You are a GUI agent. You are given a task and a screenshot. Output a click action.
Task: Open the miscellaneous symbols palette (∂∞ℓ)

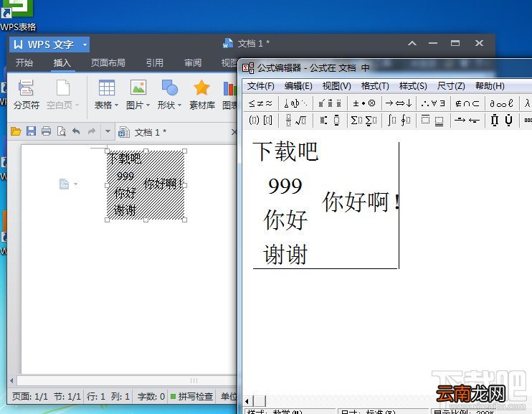(502, 103)
